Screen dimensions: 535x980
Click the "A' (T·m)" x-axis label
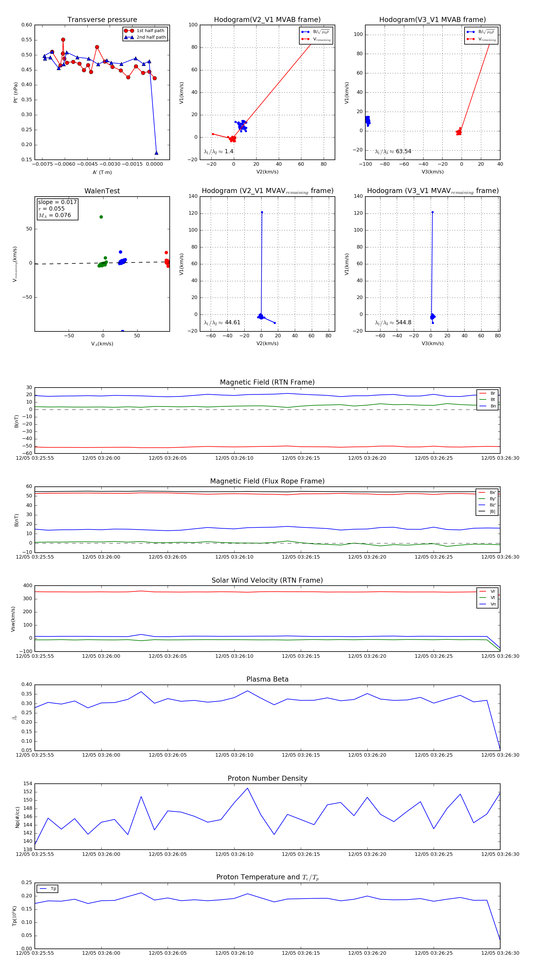(102, 172)
